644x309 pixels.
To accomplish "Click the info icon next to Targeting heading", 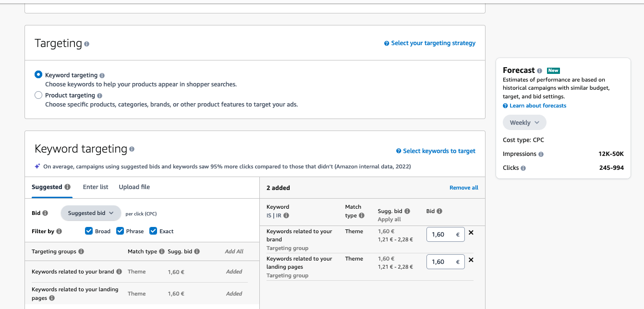I will tap(87, 44).
